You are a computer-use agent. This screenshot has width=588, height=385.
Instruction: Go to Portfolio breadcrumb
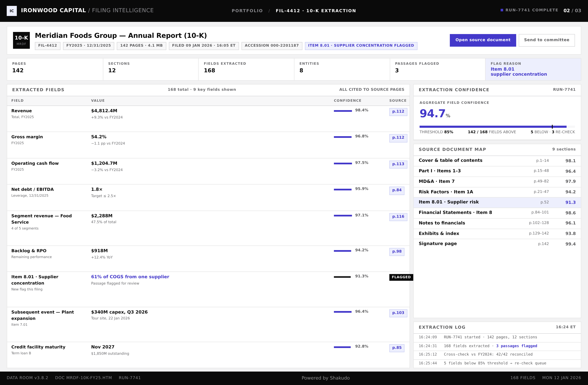pos(247,11)
